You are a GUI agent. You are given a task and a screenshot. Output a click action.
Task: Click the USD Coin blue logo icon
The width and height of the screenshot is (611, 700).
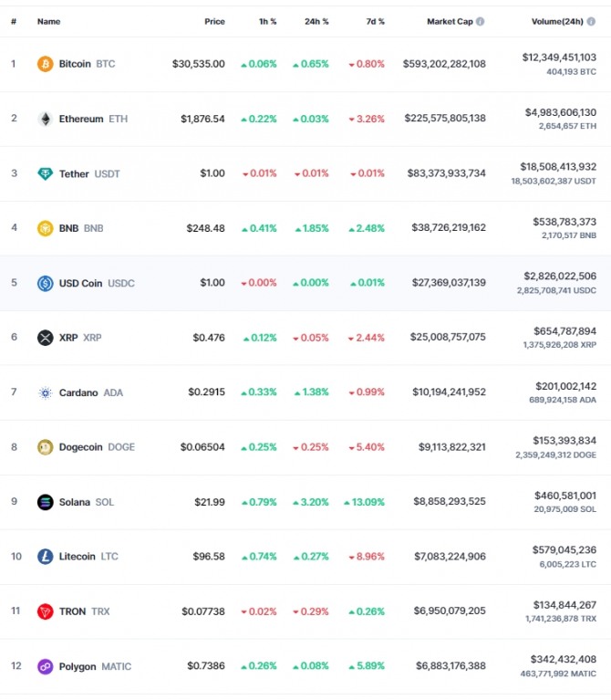tap(45, 283)
